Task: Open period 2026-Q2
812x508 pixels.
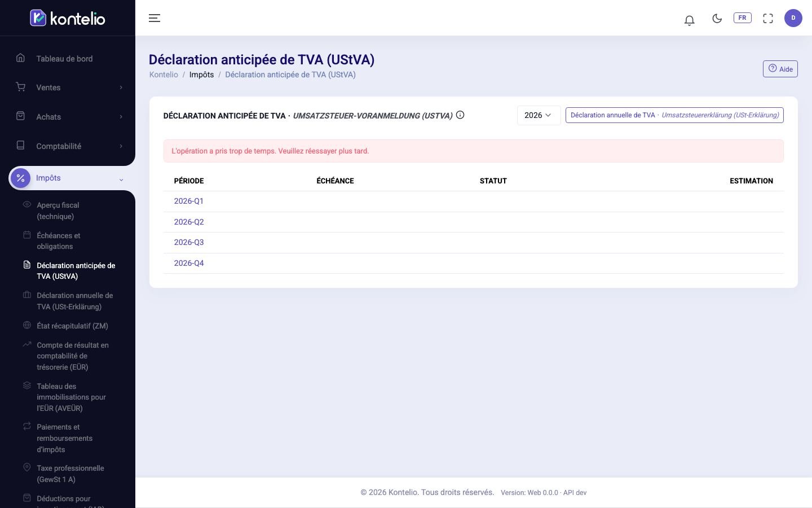Action: (189, 222)
